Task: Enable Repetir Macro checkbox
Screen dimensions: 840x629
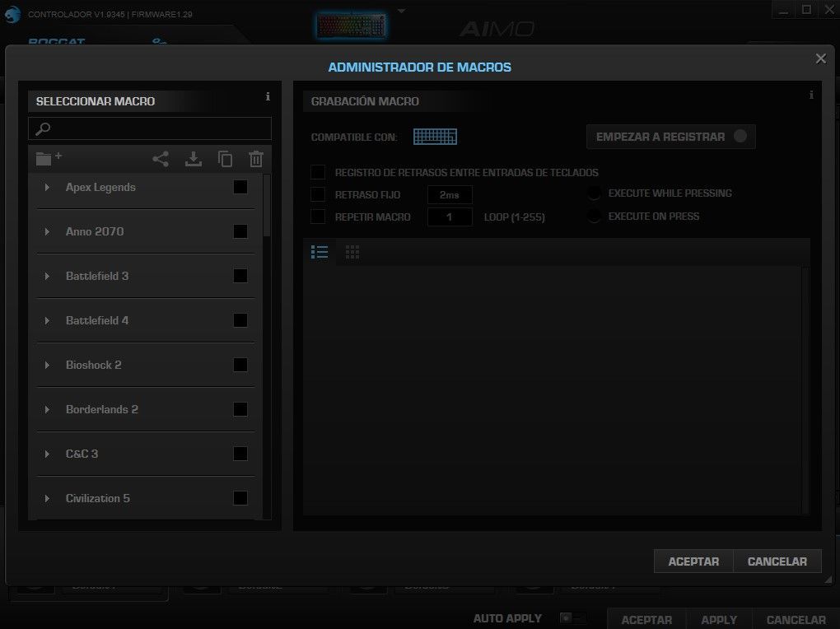Action: pyautogui.click(x=318, y=217)
